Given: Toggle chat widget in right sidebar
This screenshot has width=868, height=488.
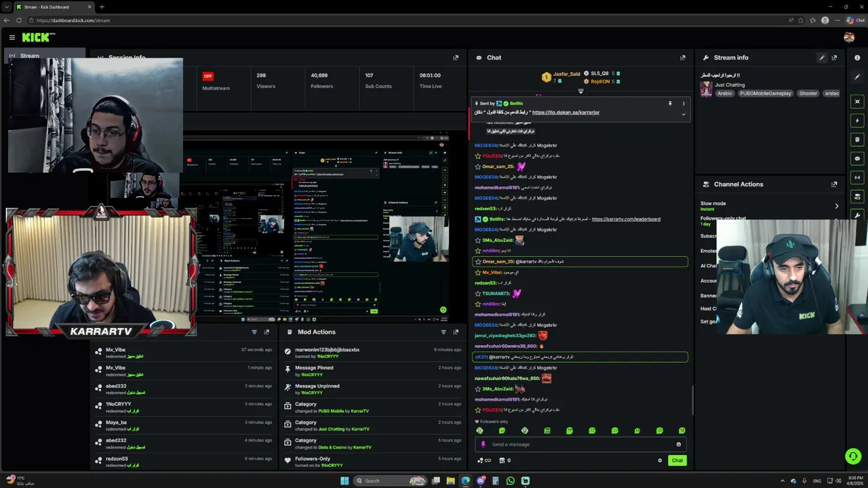Looking at the screenshot, I should (857, 159).
